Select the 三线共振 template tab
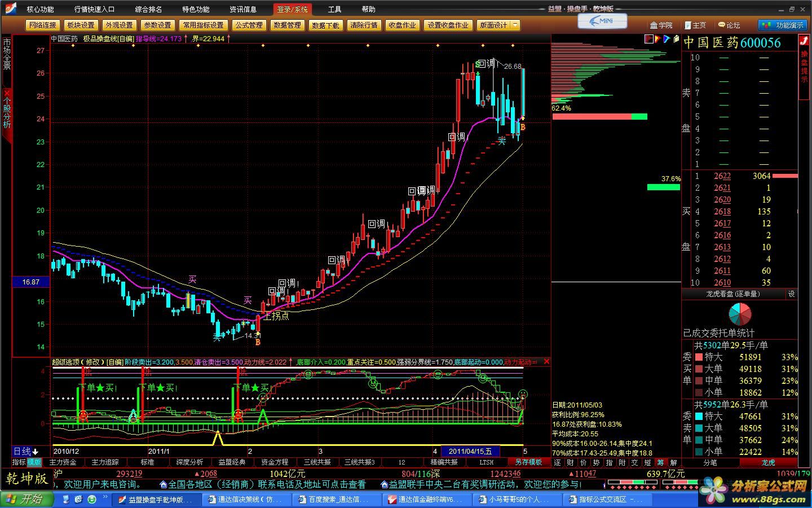This screenshot has width=812, height=508. pyautogui.click(x=317, y=462)
